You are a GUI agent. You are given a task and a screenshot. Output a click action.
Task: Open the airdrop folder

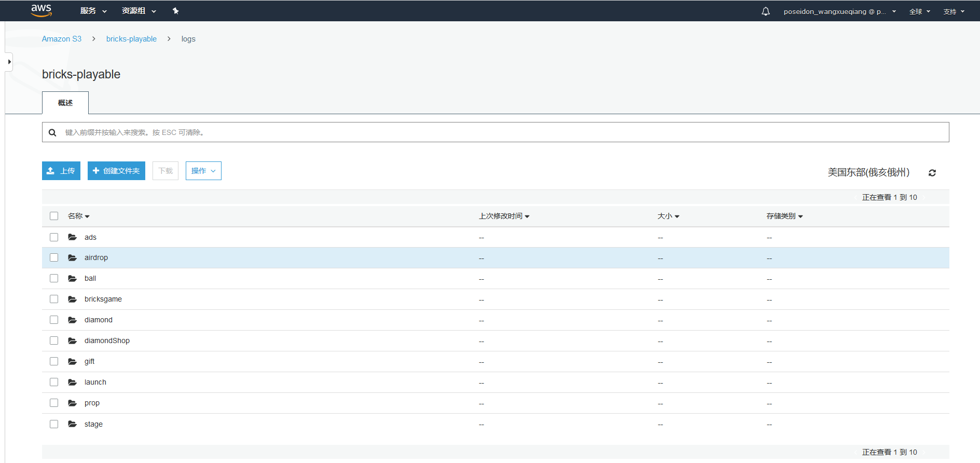pyautogui.click(x=96, y=257)
